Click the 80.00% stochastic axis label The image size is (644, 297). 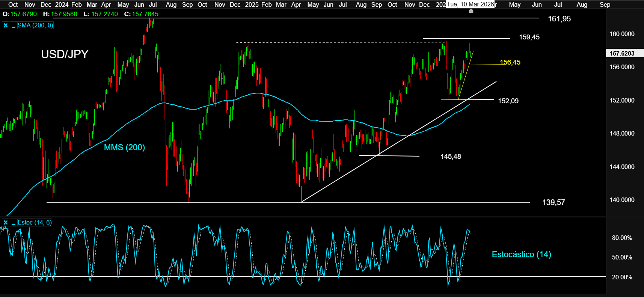click(x=622, y=238)
